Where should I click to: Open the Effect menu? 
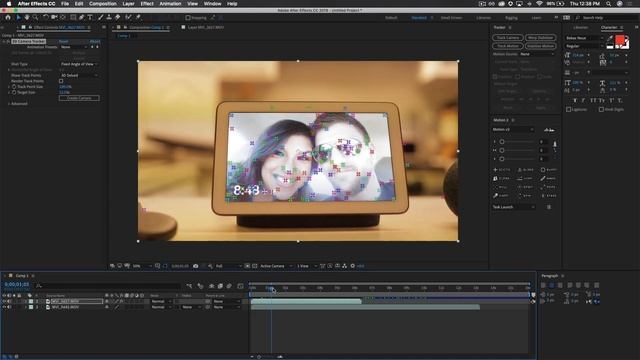pyautogui.click(x=147, y=4)
